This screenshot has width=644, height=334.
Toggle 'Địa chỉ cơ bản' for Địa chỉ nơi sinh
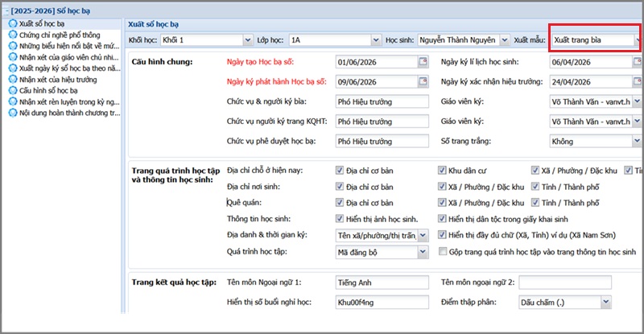click(340, 187)
